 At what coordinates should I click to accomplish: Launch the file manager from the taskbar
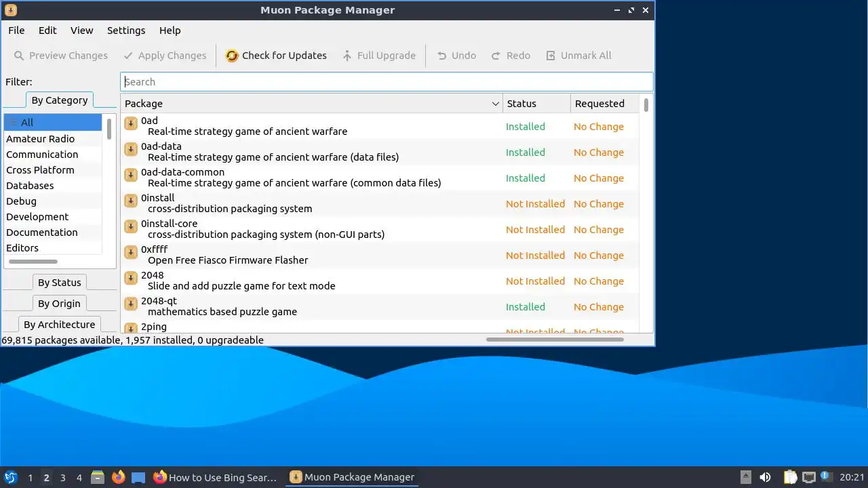point(98,477)
